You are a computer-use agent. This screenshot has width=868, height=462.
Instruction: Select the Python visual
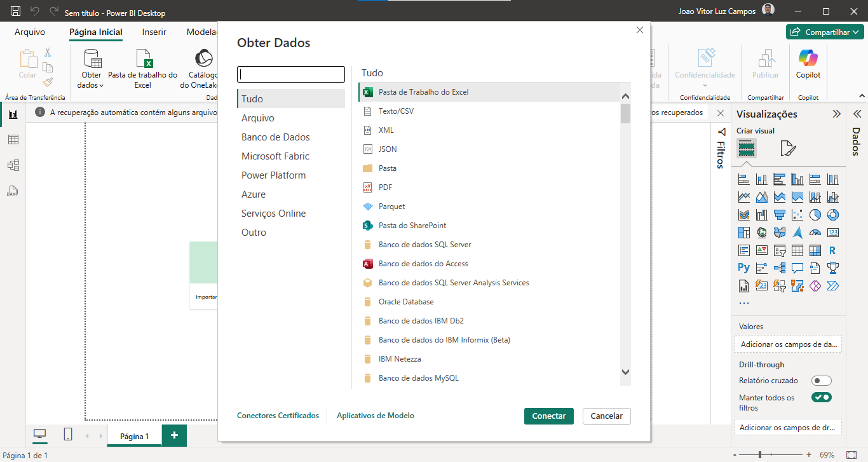[x=744, y=268]
